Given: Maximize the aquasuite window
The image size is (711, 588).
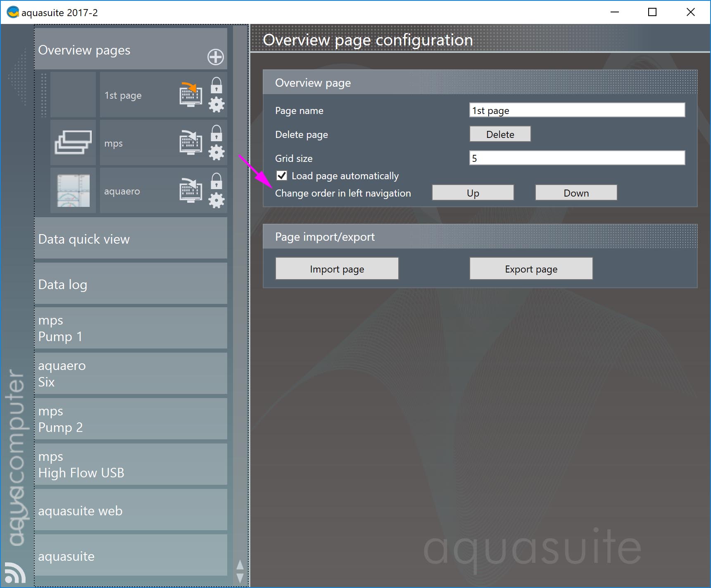Looking at the screenshot, I should [652, 12].
